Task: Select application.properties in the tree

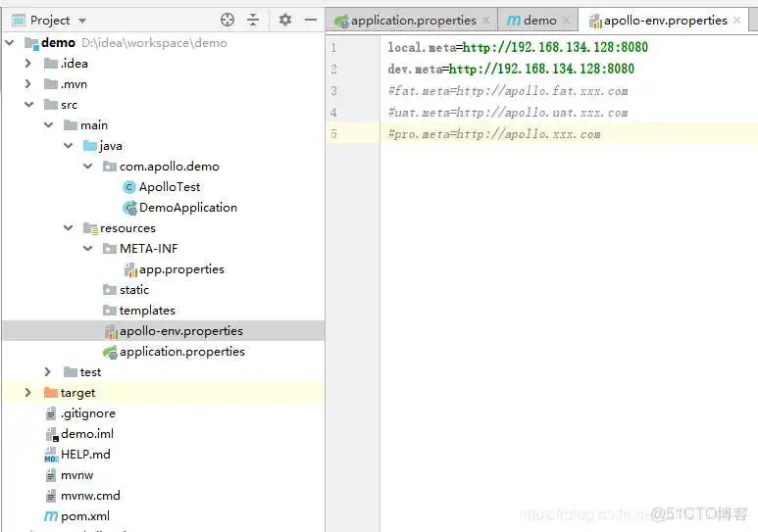Action: pyautogui.click(x=182, y=352)
